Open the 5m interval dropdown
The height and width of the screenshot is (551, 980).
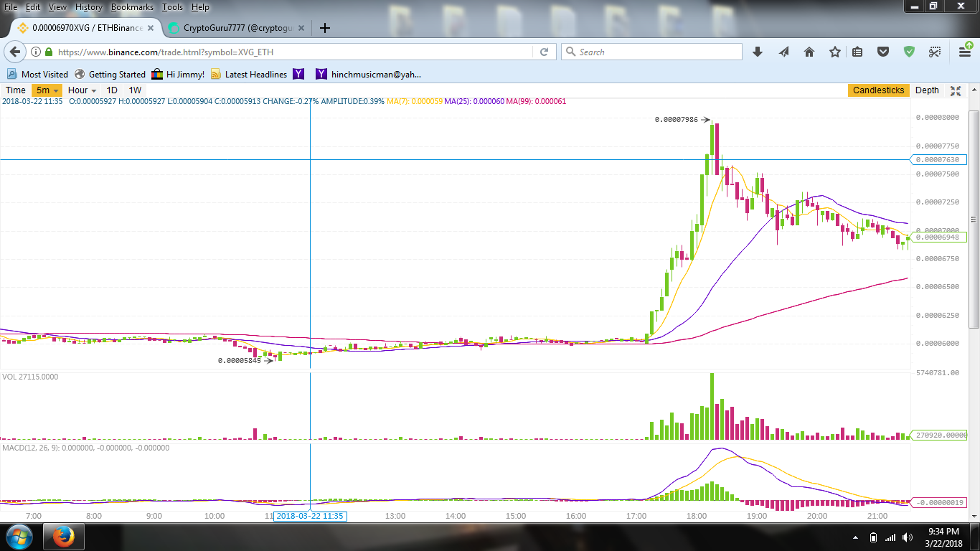tap(47, 90)
